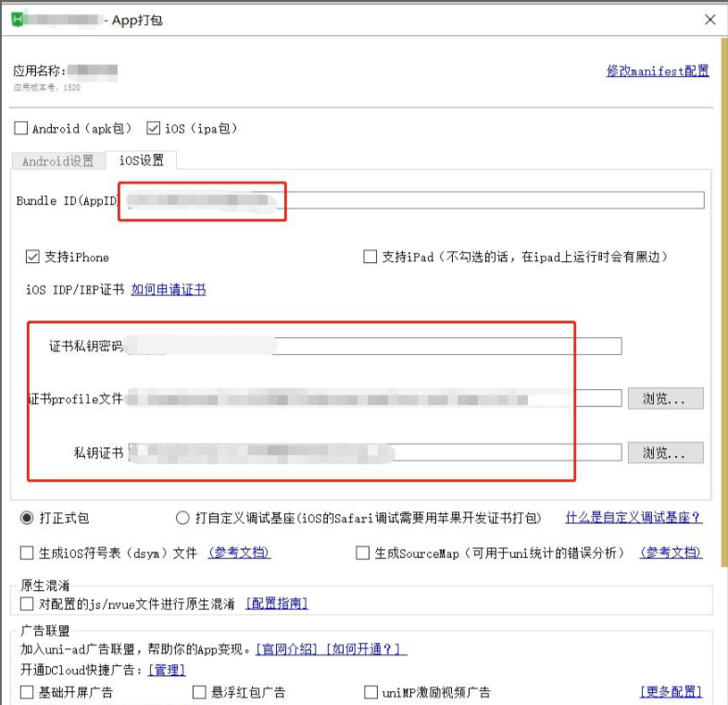728x705 pixels.
Task: Open the 官网介绍 link
Action: tap(286, 648)
